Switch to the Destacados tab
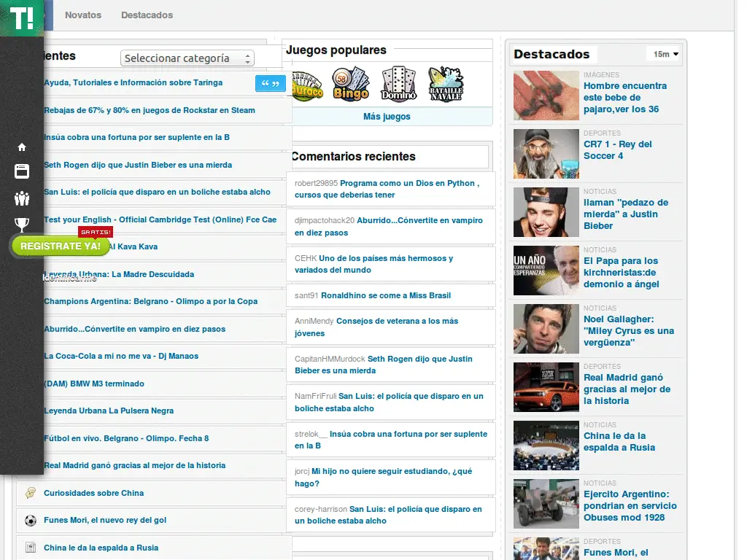Image resolution: width=747 pixels, height=560 pixels. click(x=147, y=15)
